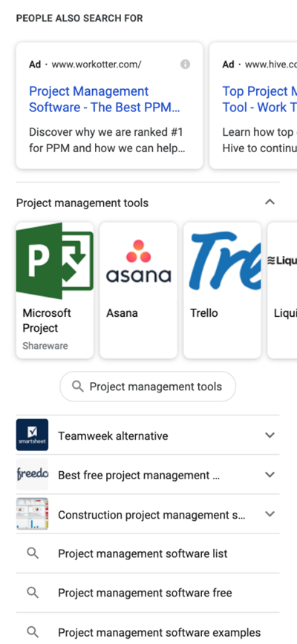This screenshot has height=644, width=297.
Task: Click the Freedcamp icon beside Best free project management
Action: (x=32, y=474)
